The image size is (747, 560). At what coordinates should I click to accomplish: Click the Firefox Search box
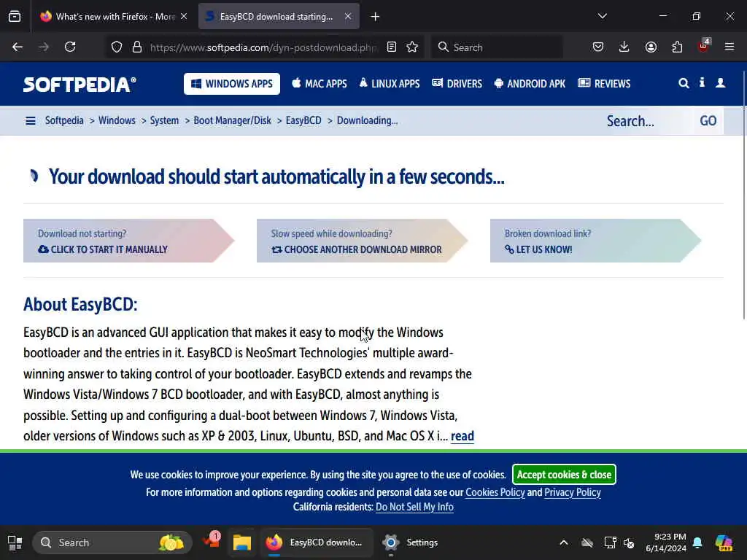pyautogui.click(x=497, y=47)
